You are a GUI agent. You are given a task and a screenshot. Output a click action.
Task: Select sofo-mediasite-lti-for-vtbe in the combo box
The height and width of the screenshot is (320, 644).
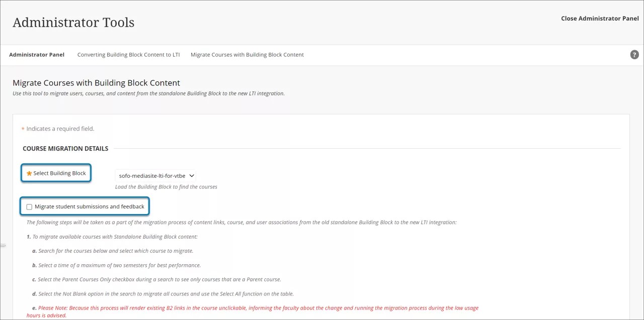(151, 175)
